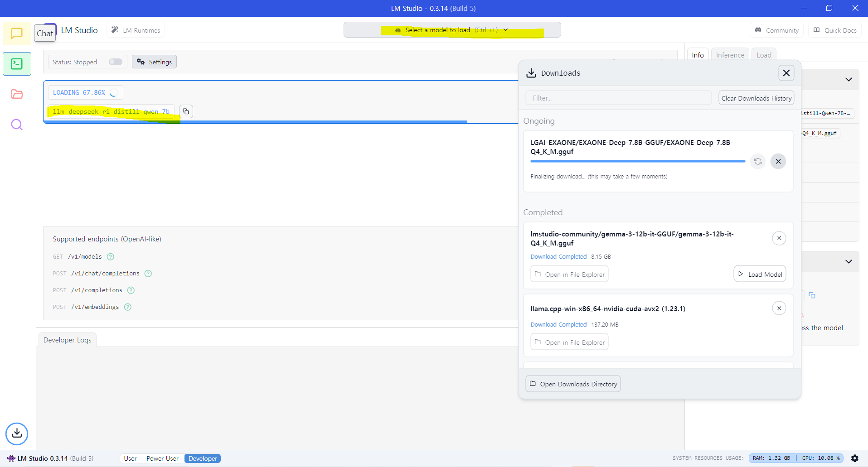Click the Q4_K_M.gguf chip in right panel
Viewport: 868px width, 467px height.
pyautogui.click(x=820, y=133)
